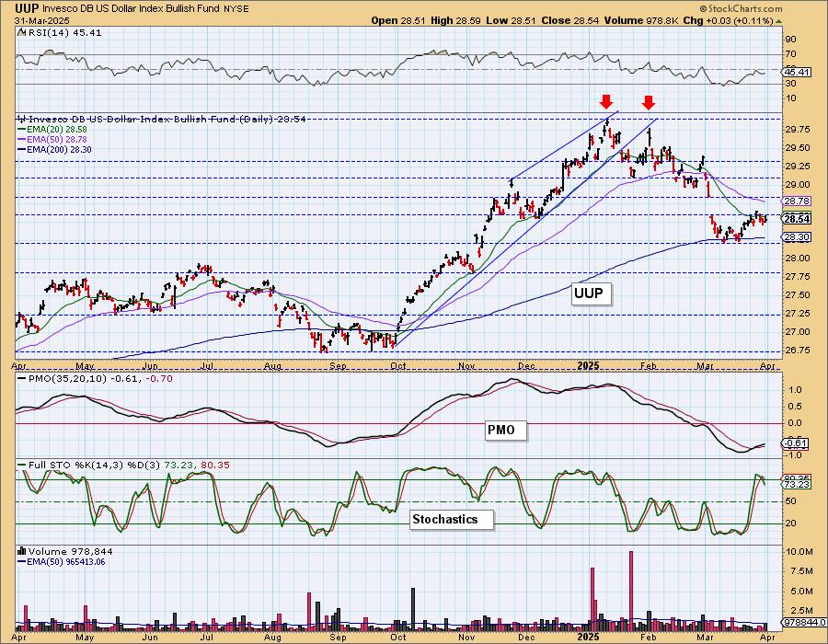Click the 10.0M volume axis label

pos(799,552)
